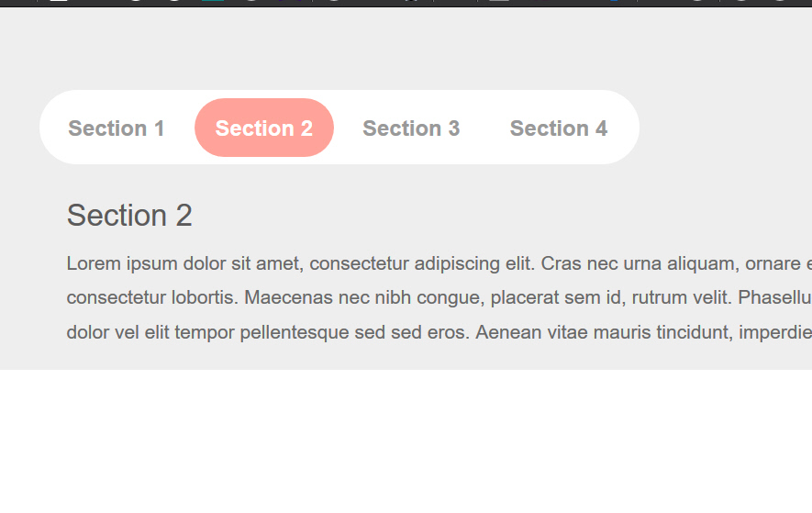Click the empty white area below the content
This screenshot has width=812, height=513.
pos(404,441)
